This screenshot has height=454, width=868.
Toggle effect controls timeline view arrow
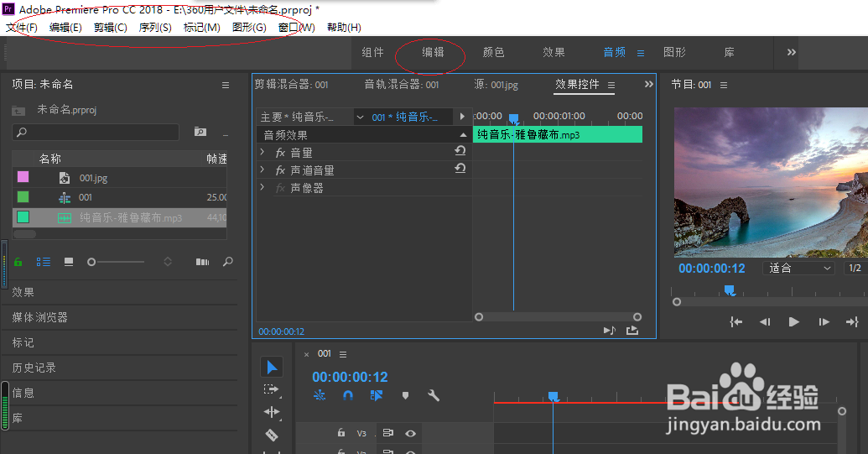tap(462, 117)
